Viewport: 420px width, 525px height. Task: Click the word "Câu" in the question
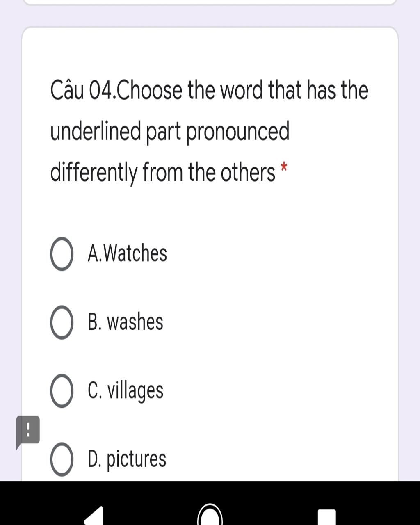tap(67, 90)
